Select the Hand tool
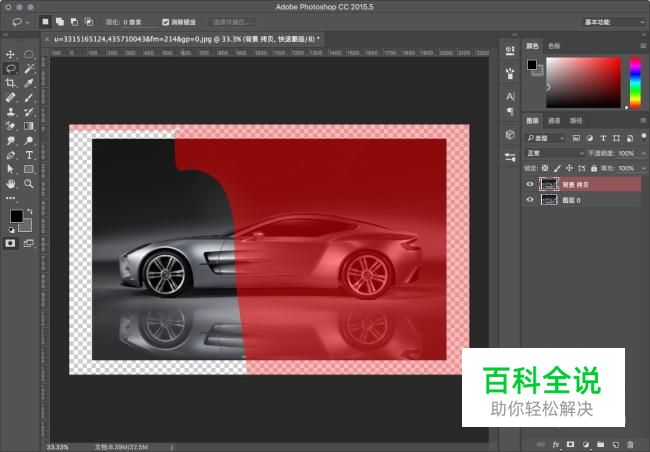 click(10, 184)
